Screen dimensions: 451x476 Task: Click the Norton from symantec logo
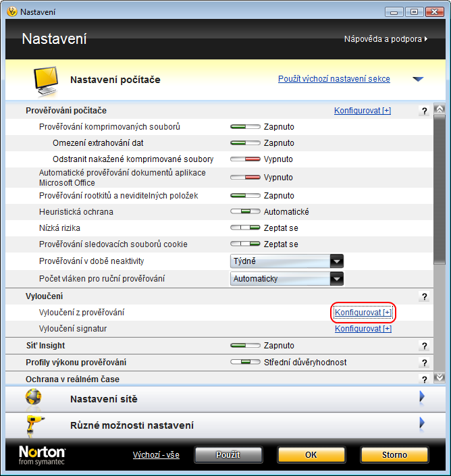[x=42, y=455]
